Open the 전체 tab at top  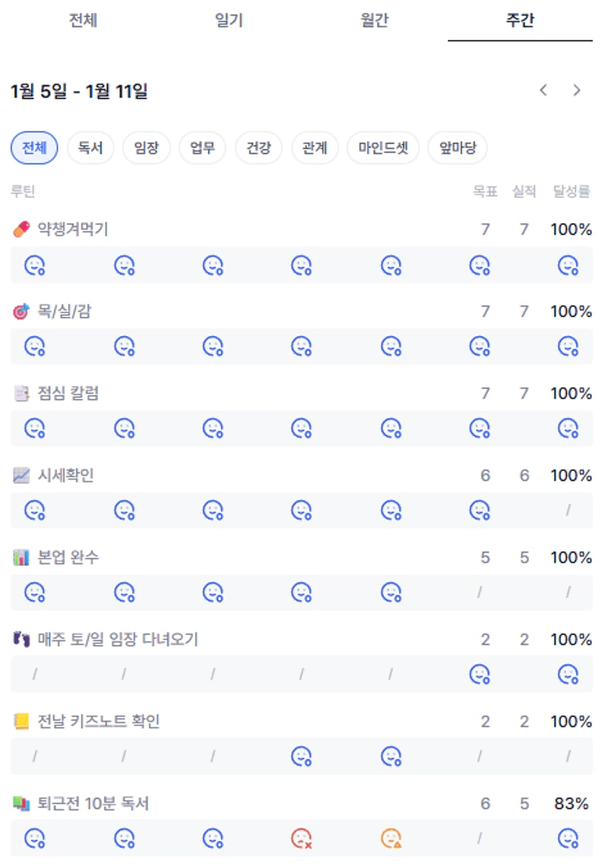coord(83,20)
